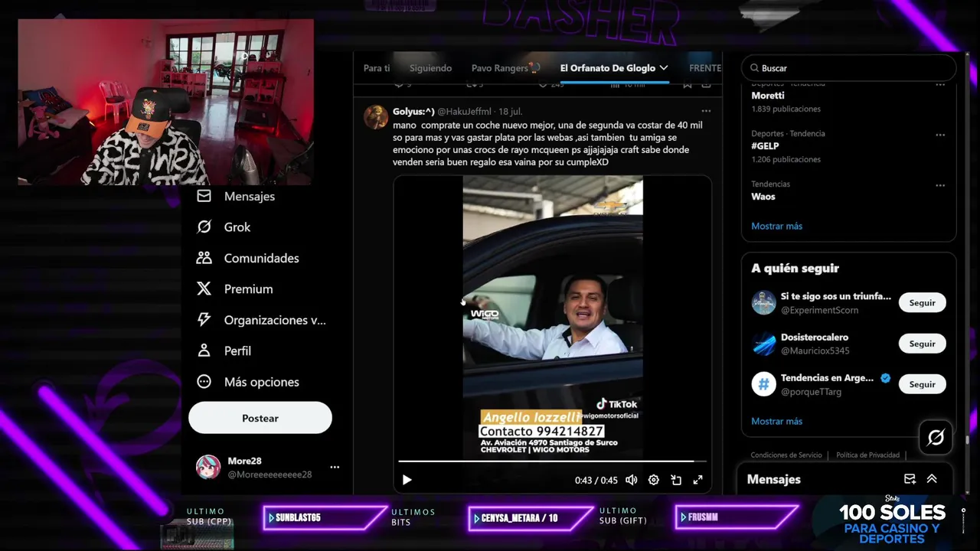
Task: Click the floating Grok button
Action: [936, 437]
